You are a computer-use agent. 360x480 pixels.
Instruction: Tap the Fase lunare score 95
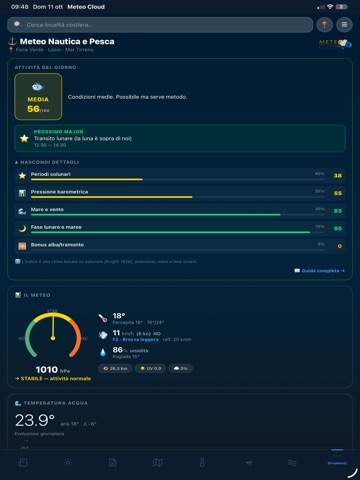(338, 229)
